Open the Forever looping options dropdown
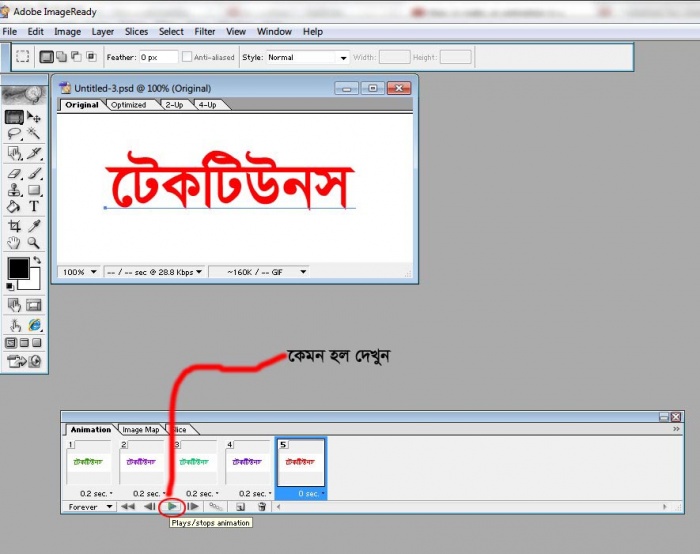 click(x=89, y=507)
